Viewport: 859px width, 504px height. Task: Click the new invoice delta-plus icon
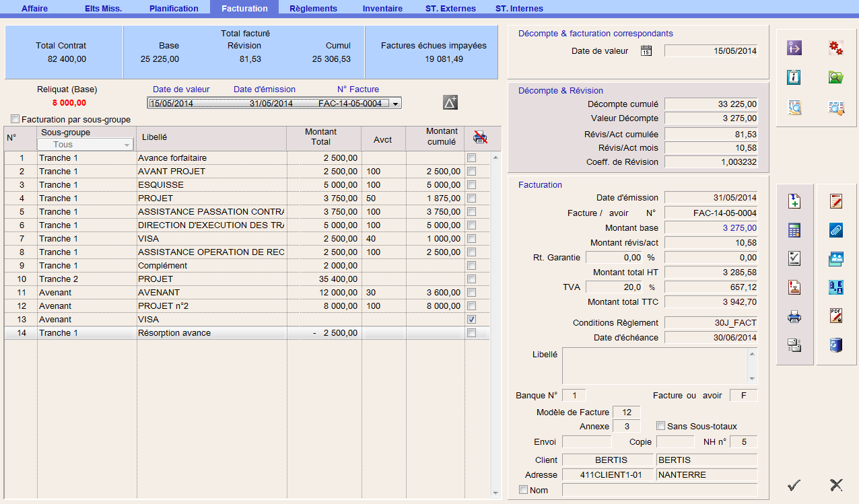(x=450, y=102)
